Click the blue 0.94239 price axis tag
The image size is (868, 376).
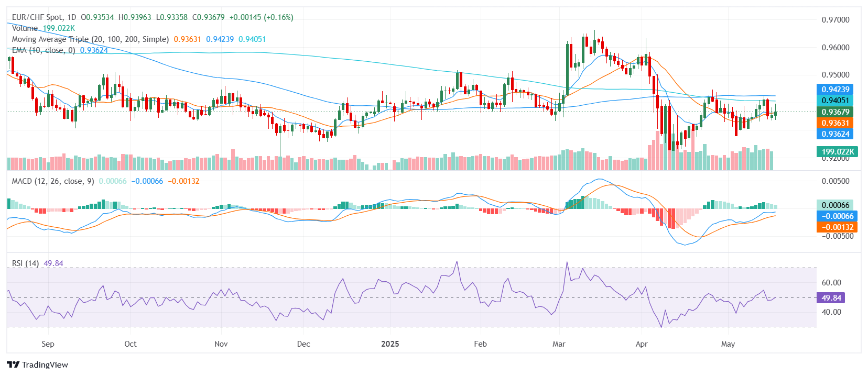tap(835, 90)
